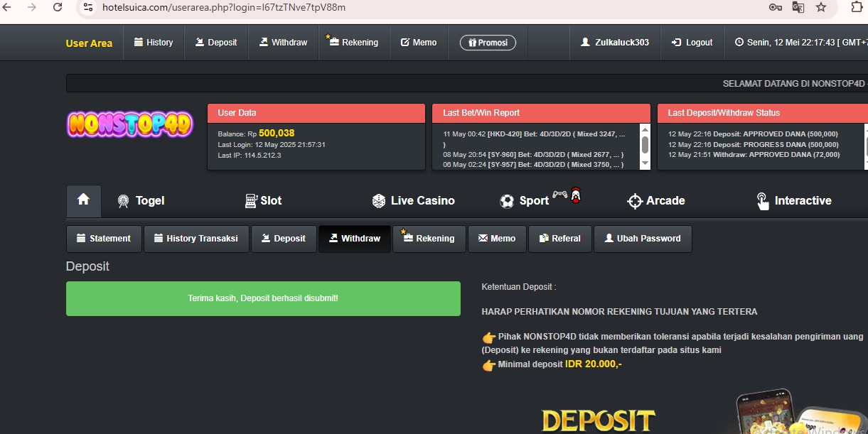Open the History Transaksi submenu button
868x434 pixels.
pos(196,239)
